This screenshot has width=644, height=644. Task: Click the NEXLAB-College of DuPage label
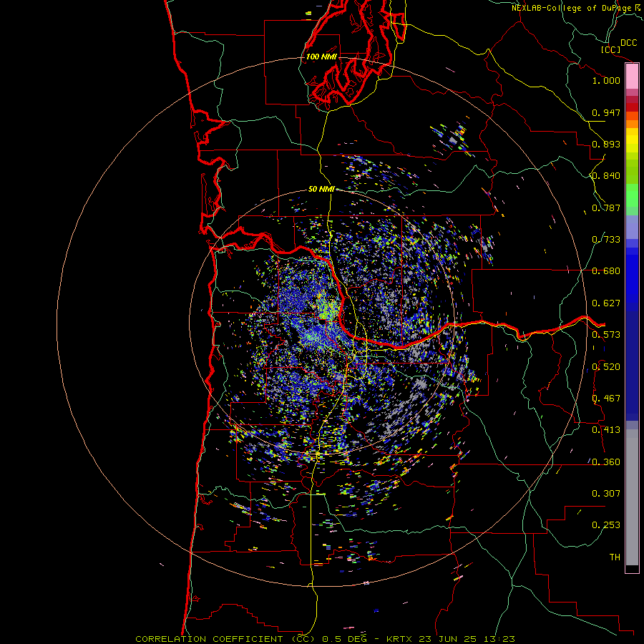[571, 8]
